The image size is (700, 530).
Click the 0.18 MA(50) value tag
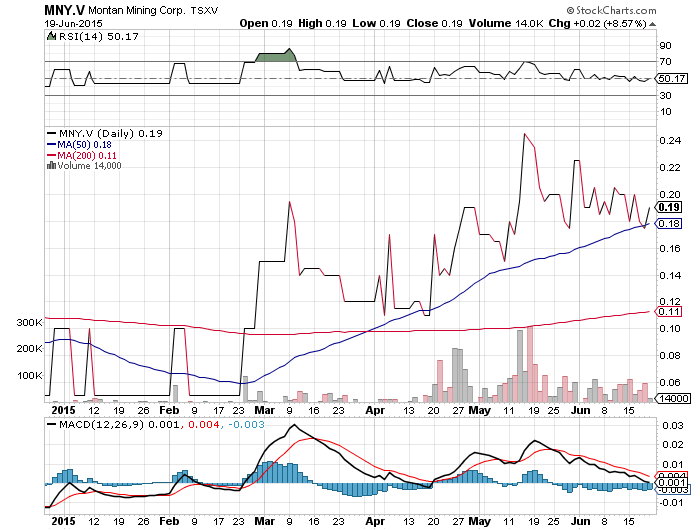tap(668, 224)
